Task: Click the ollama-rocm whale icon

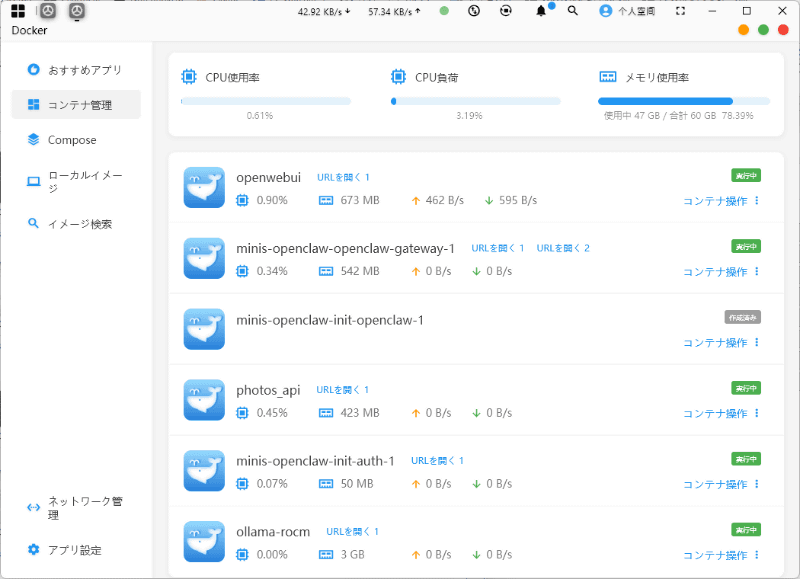Action: click(204, 542)
